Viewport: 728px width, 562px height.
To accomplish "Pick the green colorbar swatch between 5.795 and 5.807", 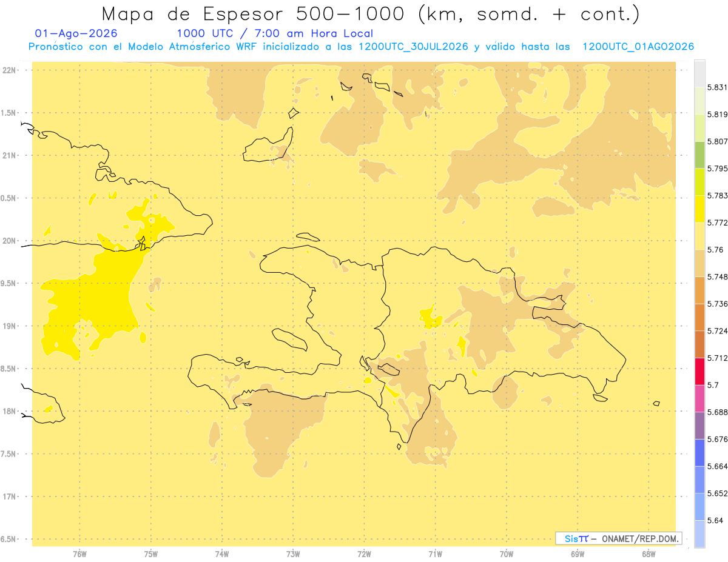I will coord(699,155).
